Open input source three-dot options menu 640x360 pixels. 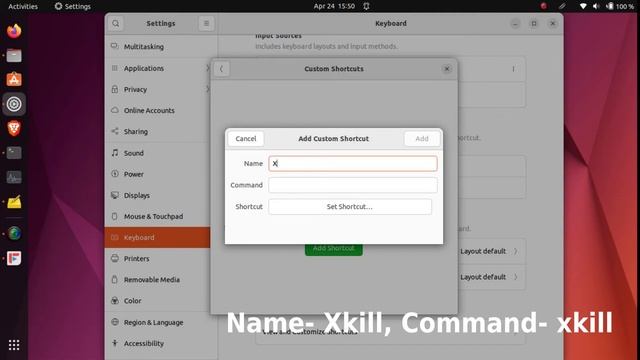tap(513, 69)
